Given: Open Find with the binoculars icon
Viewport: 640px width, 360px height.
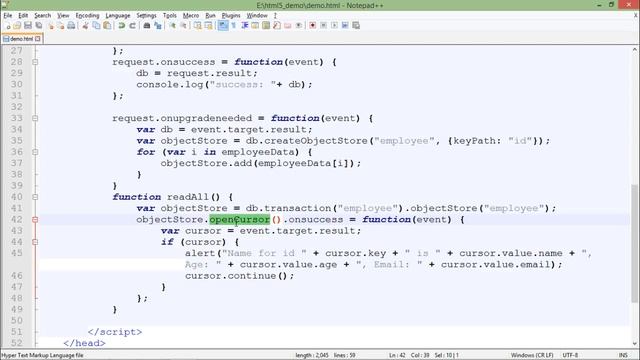Looking at the screenshot, I should [x=147, y=25].
